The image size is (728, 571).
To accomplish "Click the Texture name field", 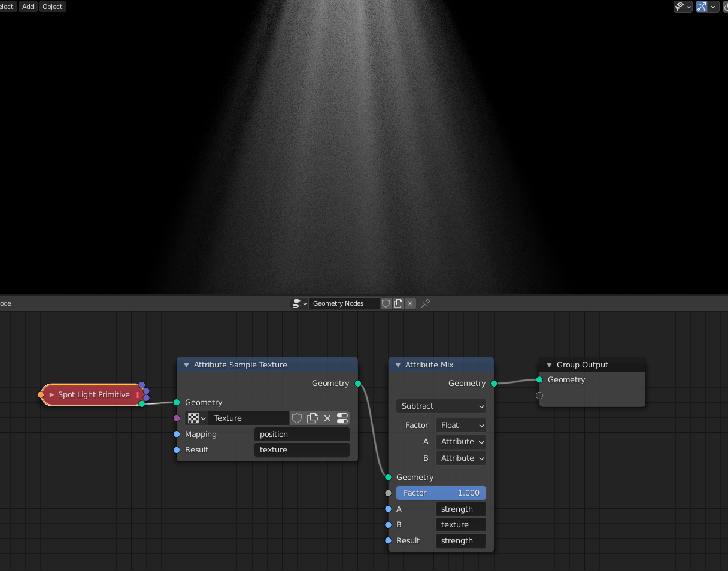I will (249, 418).
